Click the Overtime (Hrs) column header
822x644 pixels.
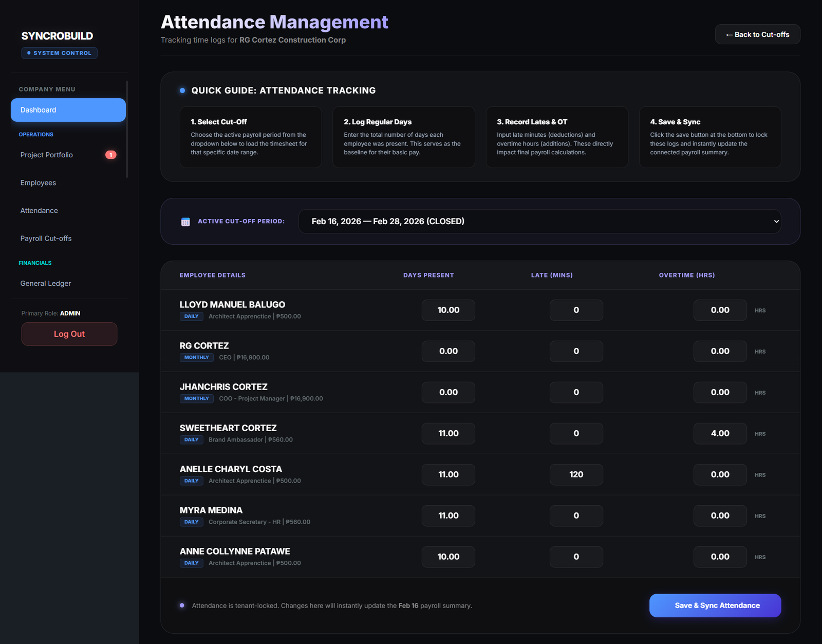click(x=687, y=275)
